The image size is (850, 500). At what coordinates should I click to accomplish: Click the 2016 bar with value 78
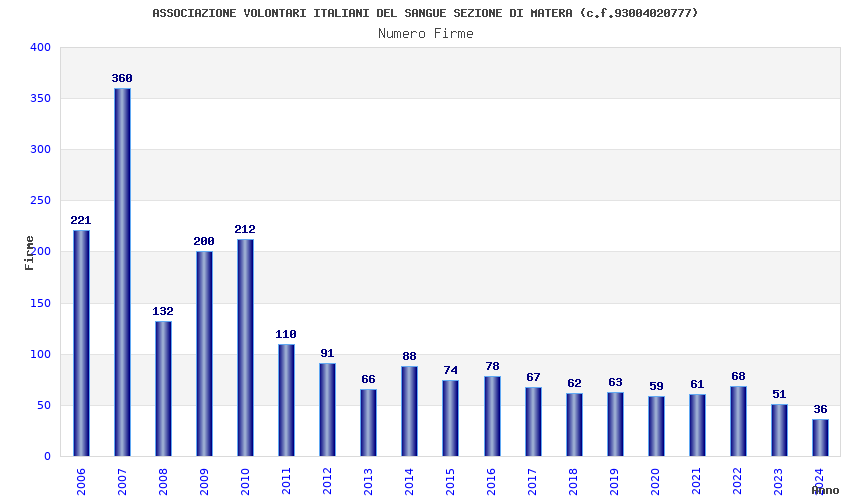click(x=492, y=416)
